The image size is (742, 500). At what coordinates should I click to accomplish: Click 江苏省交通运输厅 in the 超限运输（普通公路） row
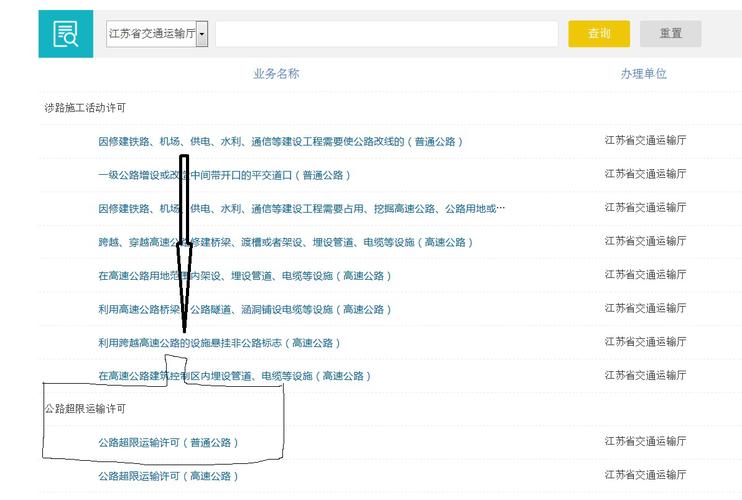pyautogui.click(x=645, y=441)
